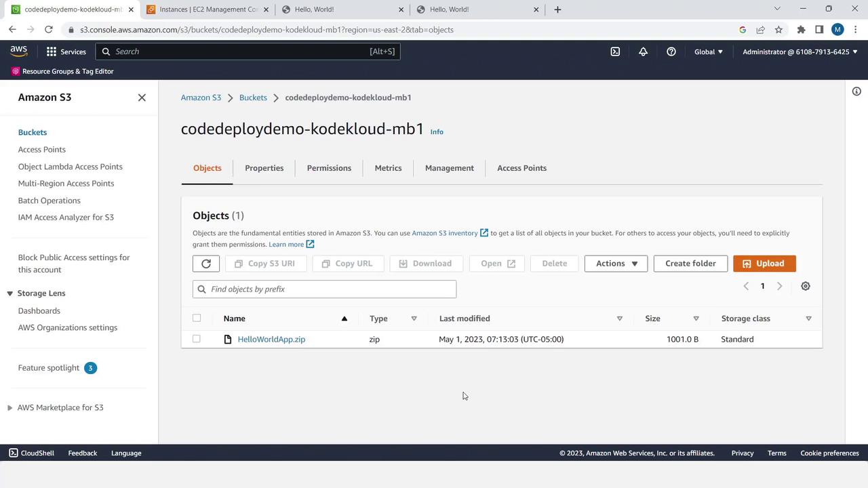Check the HelloWorldApp.zip row checkbox
868x488 pixels.
click(x=197, y=339)
